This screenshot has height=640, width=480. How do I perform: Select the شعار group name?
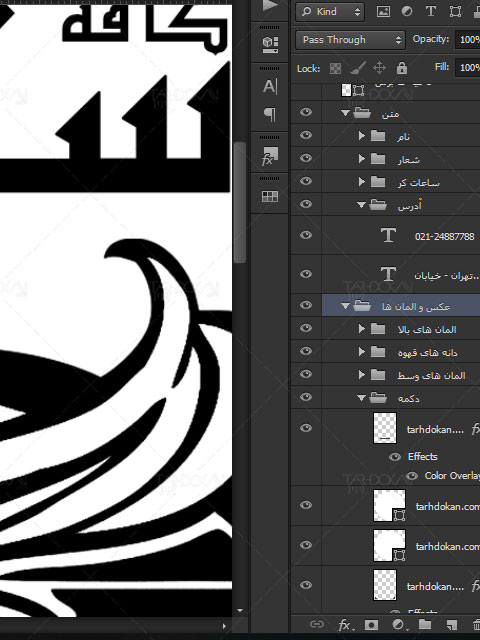coord(409,159)
